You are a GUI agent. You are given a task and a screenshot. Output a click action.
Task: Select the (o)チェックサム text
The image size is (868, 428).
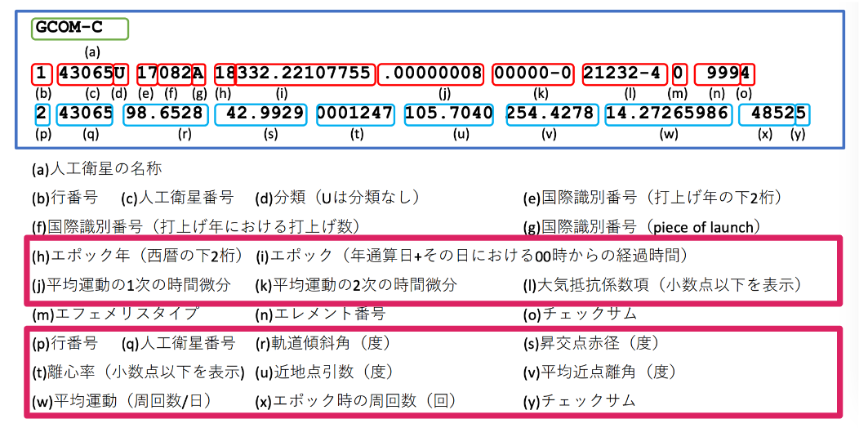[580, 314]
